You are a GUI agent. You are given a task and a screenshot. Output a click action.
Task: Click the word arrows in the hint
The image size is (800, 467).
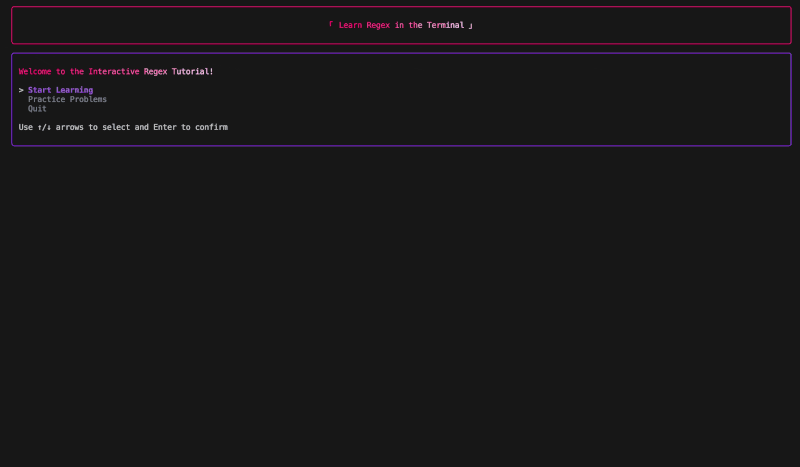pos(70,127)
